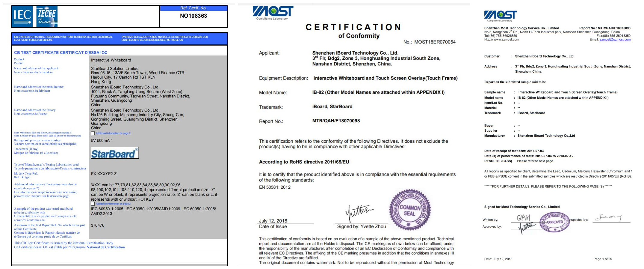This screenshot has height=269, width=644.
Task: Click the report number MTR/QAH/E18070098 on the certificate
Action: point(336,121)
